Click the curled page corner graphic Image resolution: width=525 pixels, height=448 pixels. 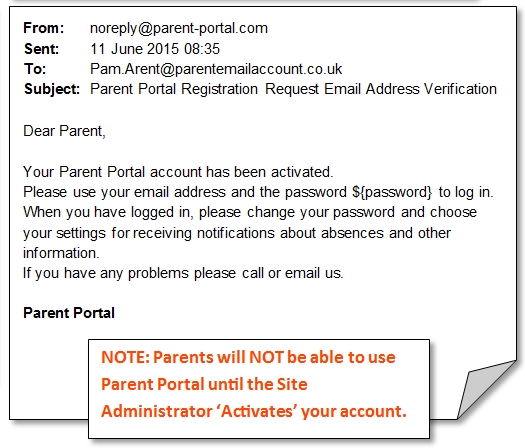click(487, 390)
